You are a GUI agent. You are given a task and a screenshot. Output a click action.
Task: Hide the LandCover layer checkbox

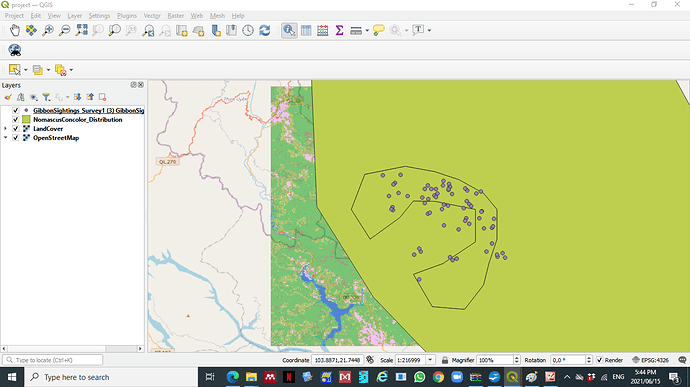pos(16,129)
